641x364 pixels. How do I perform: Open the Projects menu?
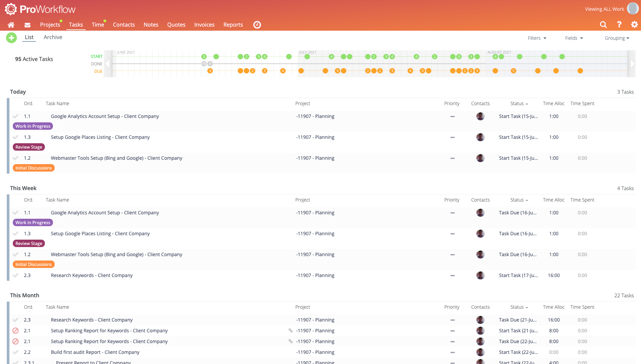pyautogui.click(x=50, y=25)
